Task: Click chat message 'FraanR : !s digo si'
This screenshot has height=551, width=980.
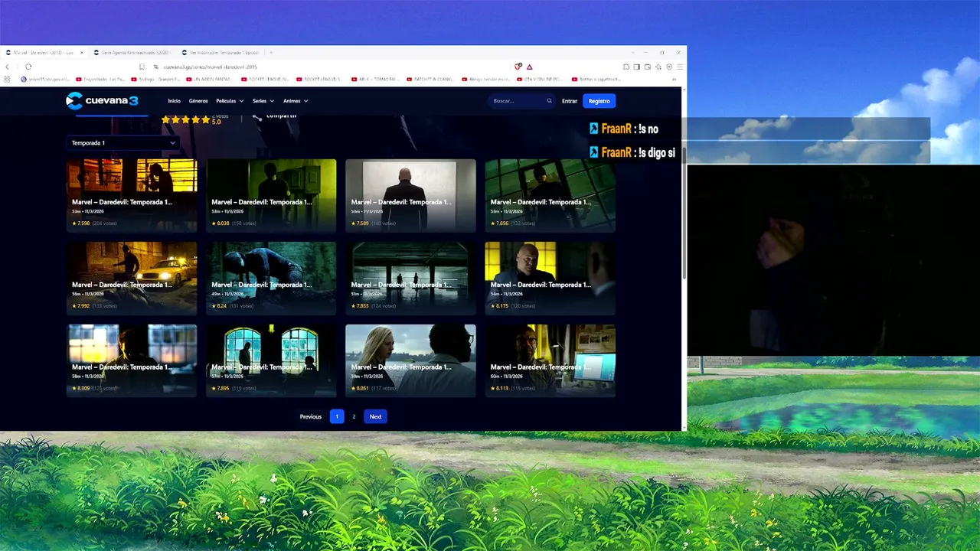Action: 632,152
